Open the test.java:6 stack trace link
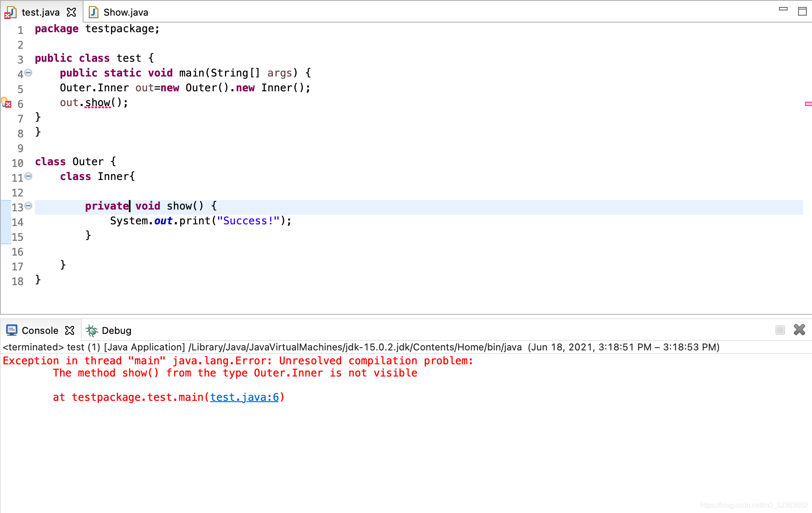This screenshot has width=812, height=513. (x=245, y=397)
